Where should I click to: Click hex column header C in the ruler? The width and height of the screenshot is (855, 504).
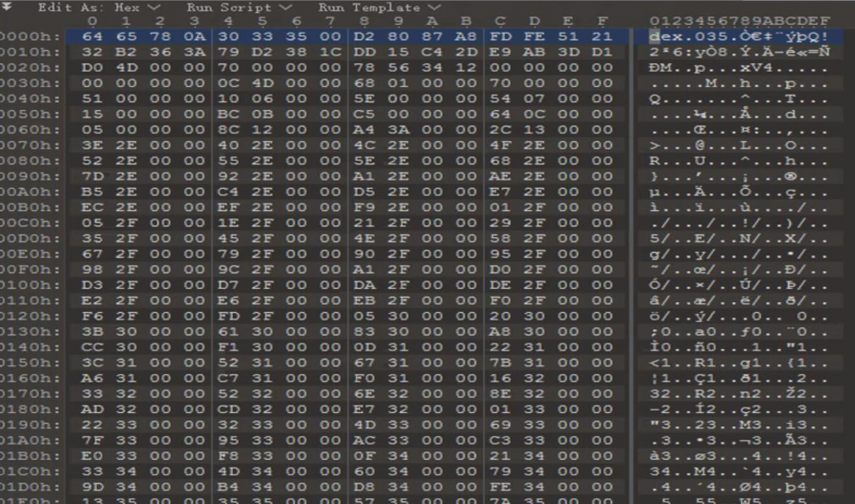(500, 21)
